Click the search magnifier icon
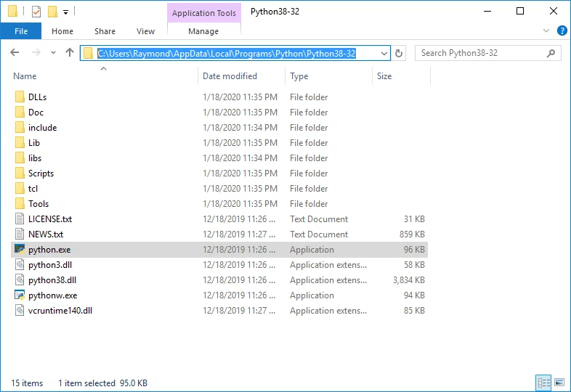The image size is (571, 392). click(551, 53)
